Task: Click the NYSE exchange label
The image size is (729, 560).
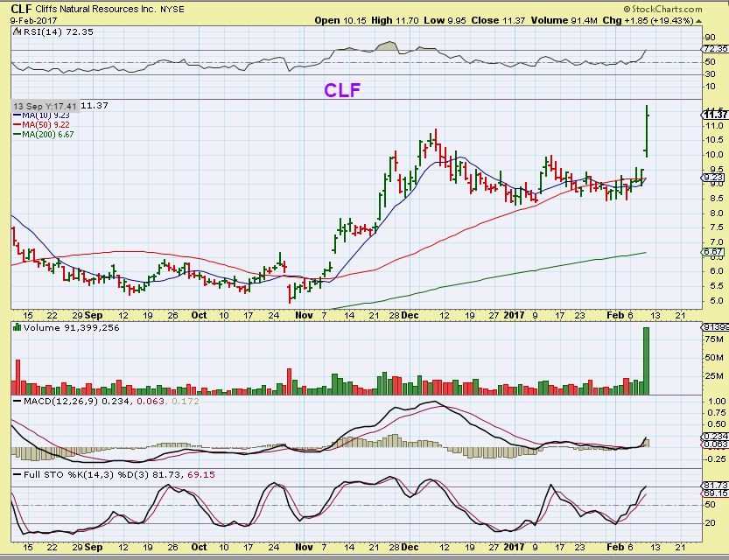Action: click(x=172, y=10)
